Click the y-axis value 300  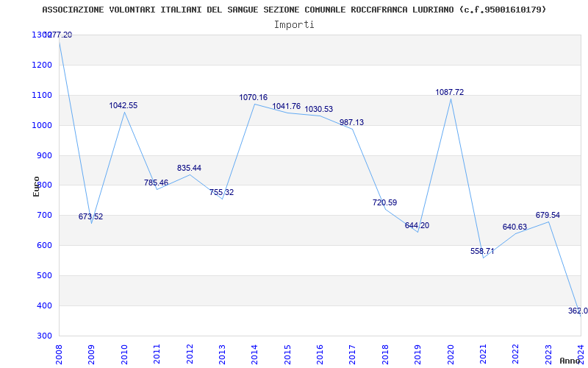[x=44, y=336]
